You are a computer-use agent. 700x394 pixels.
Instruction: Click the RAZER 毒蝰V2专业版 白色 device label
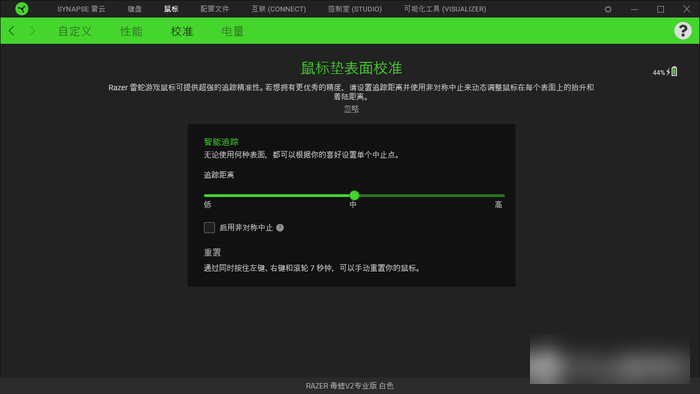[350, 386]
